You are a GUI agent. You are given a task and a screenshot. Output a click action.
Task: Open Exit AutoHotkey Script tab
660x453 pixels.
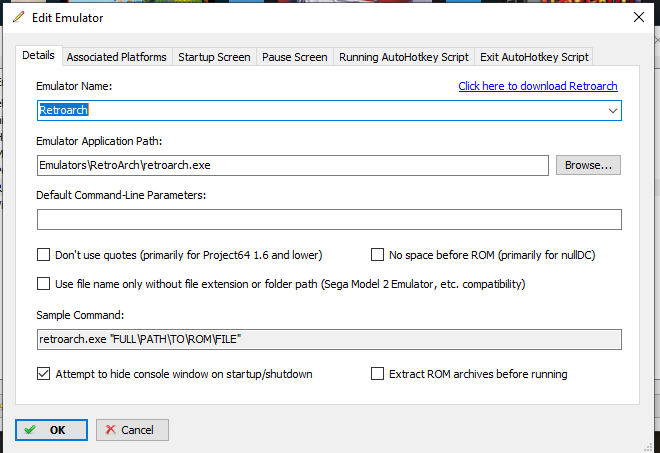click(534, 57)
